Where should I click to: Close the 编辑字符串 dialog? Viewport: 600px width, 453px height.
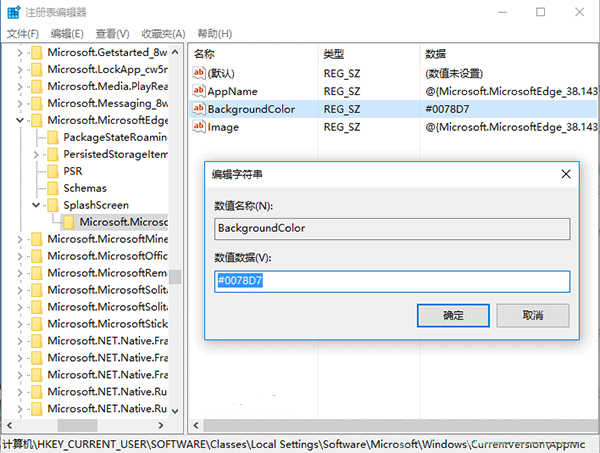pyautogui.click(x=565, y=174)
